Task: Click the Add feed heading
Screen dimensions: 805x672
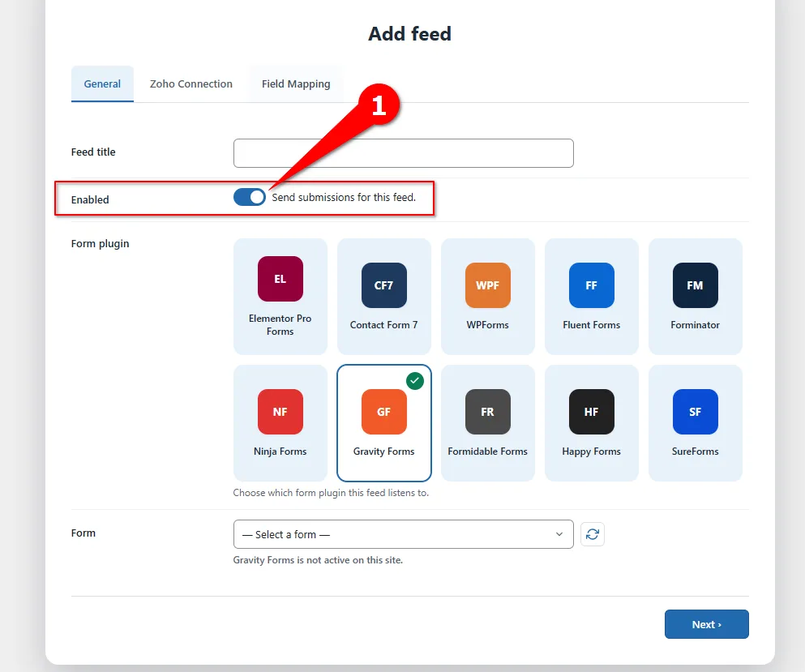Action: click(x=409, y=34)
